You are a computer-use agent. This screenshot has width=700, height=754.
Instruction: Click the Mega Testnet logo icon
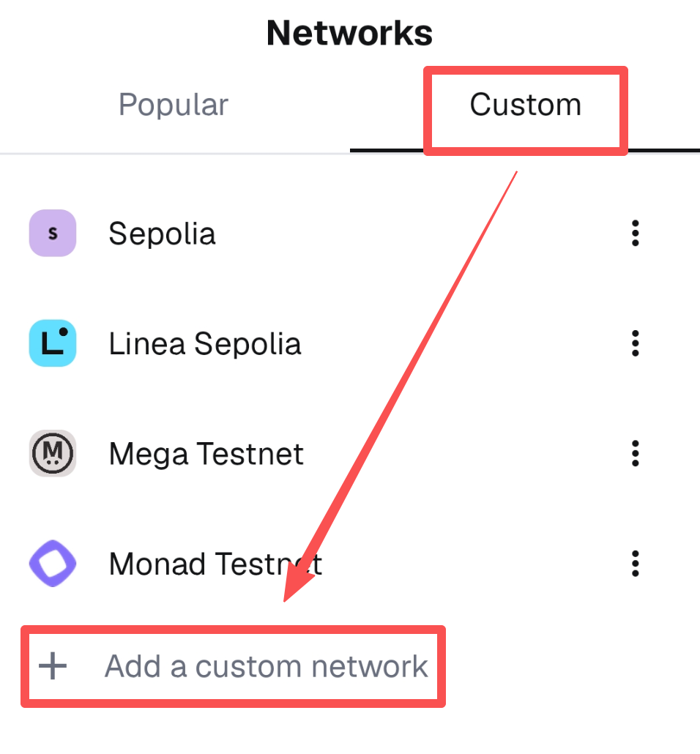pyautogui.click(x=53, y=454)
